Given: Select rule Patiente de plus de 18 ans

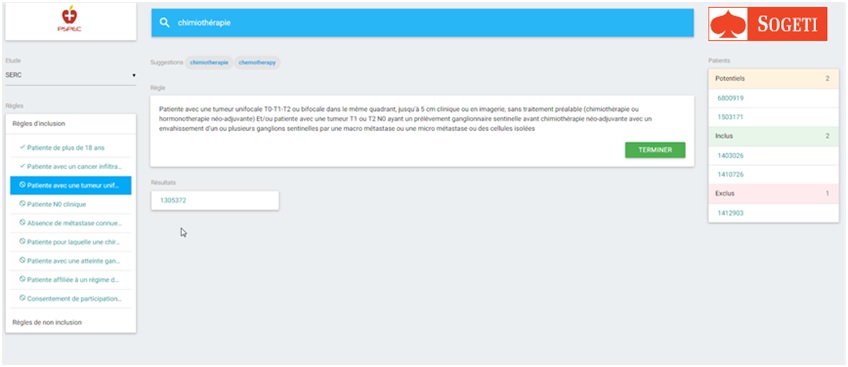Looking at the screenshot, I should [71, 148].
